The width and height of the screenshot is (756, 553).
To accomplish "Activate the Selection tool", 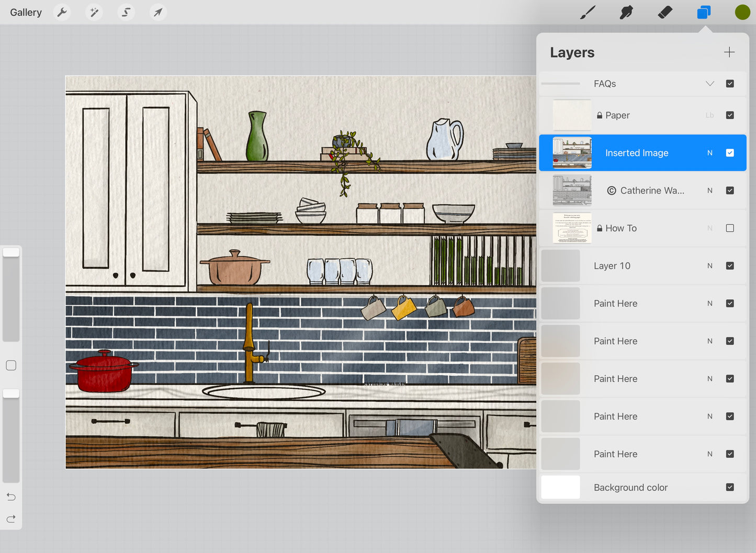I will pos(126,12).
